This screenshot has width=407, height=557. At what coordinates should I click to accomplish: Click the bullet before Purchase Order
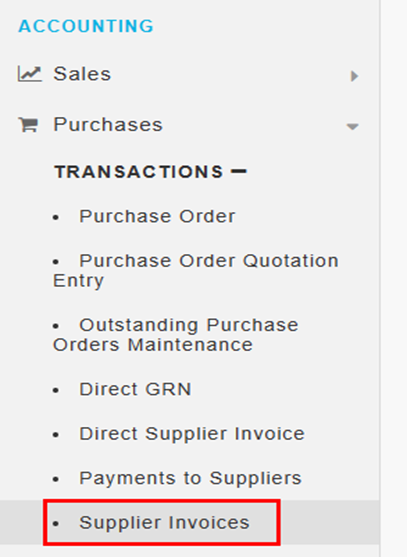pos(56,217)
